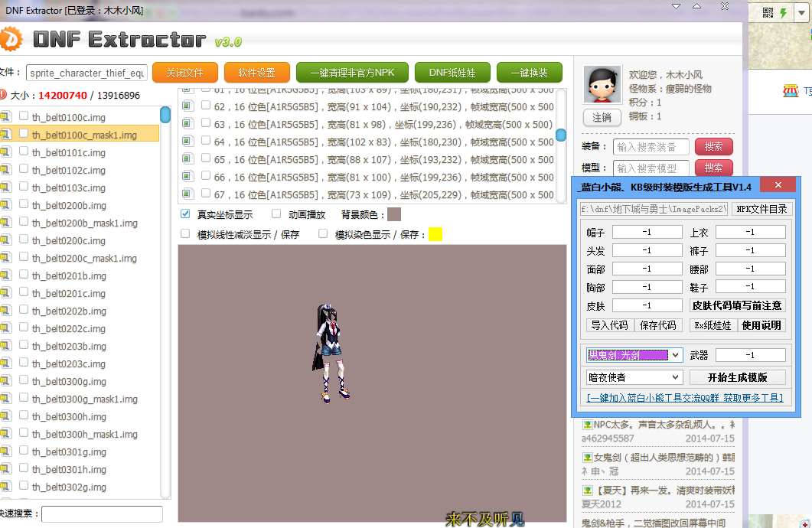The image size is (812, 528).
Task: Focus the 鞋子 code field
Action: pos(750,286)
